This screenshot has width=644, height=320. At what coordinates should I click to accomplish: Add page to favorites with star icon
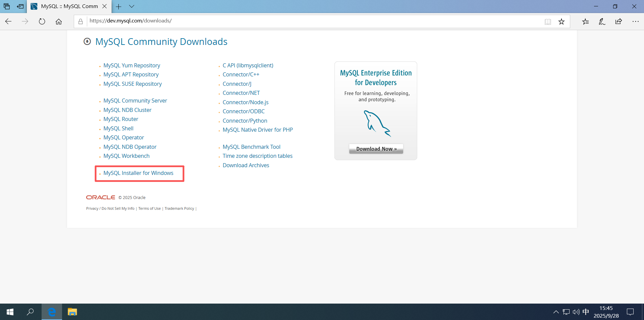pyautogui.click(x=561, y=22)
